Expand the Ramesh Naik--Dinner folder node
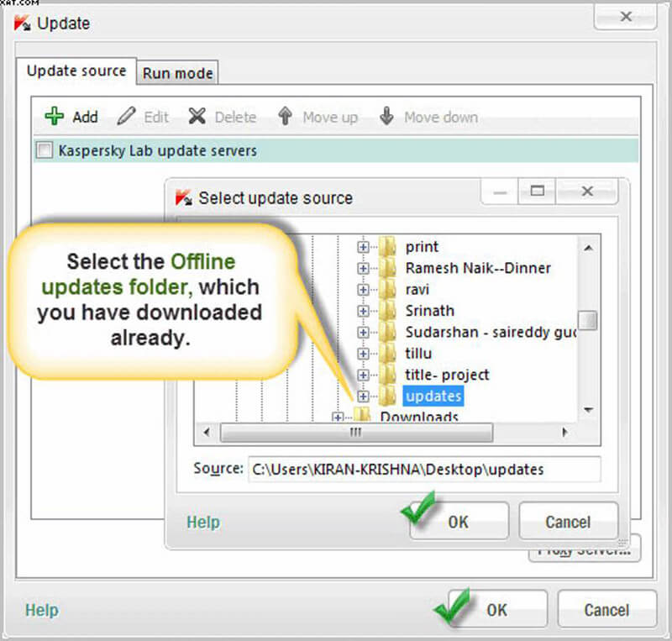The height and width of the screenshot is (641, 672). 363,268
